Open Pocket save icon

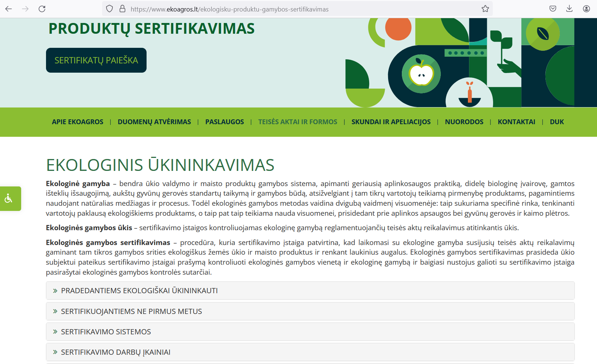point(553,9)
